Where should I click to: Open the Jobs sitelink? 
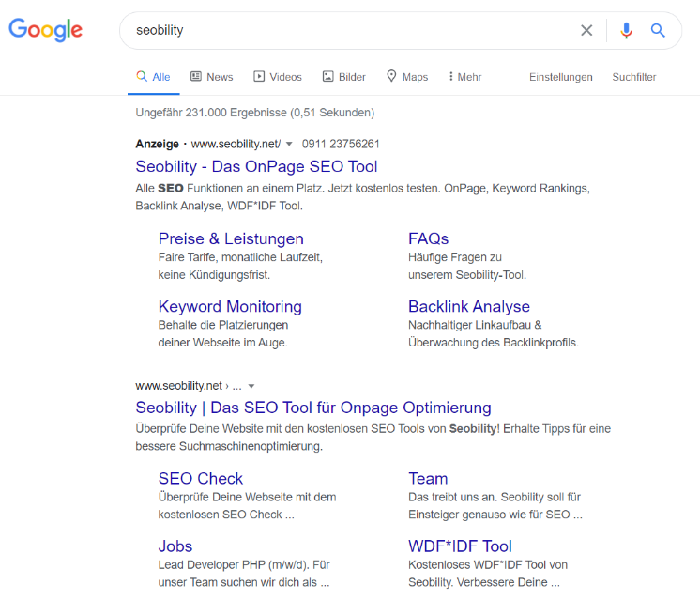point(175,546)
